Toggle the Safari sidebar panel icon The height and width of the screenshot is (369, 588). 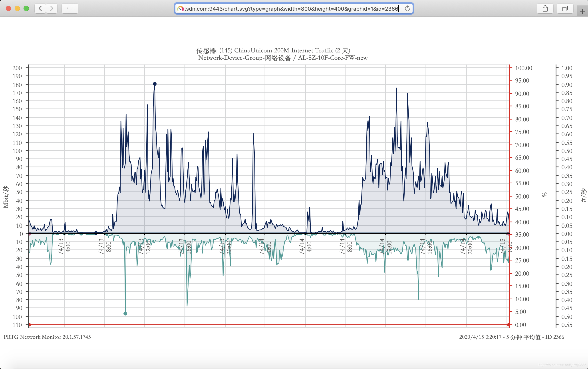(x=70, y=8)
